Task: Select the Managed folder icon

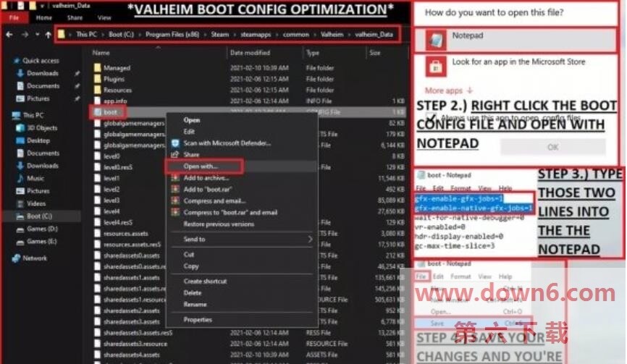Action: pos(97,67)
